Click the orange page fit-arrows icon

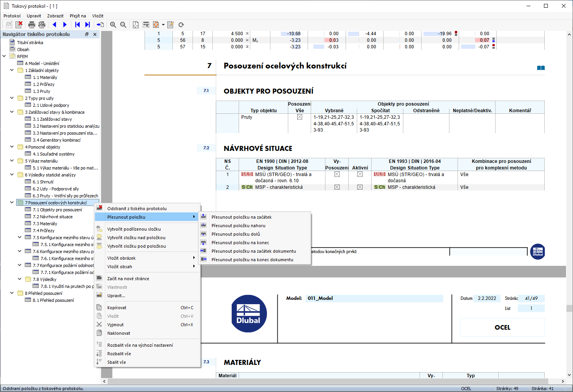[156, 25]
